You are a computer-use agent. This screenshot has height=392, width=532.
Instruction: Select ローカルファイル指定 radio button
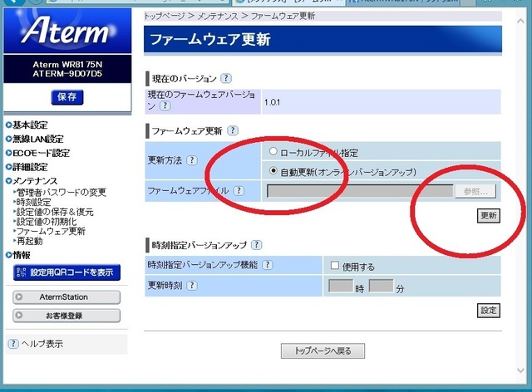tap(273, 152)
